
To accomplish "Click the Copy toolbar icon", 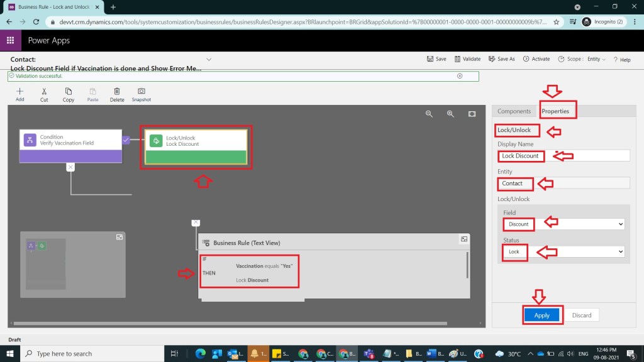I will [69, 92].
